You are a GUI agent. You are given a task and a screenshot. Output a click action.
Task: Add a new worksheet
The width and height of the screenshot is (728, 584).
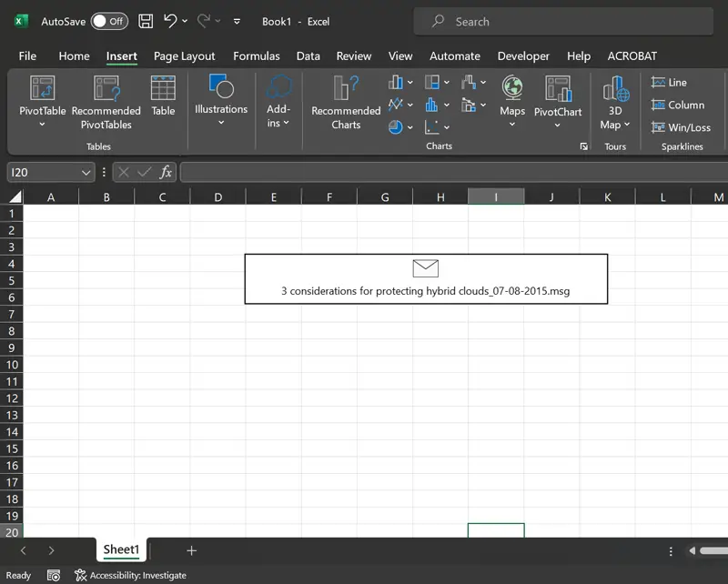(x=191, y=550)
